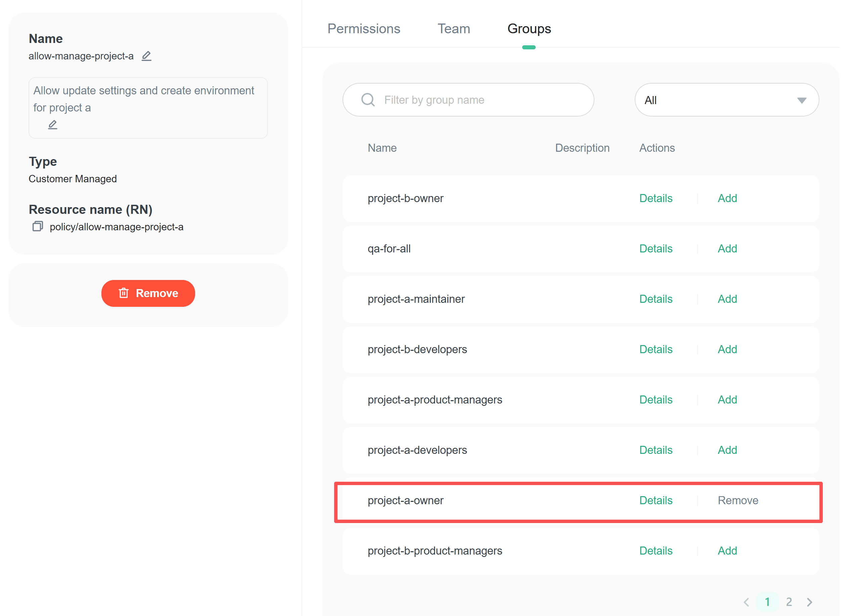Click the dropdown arrow in All selector
The height and width of the screenshot is (616, 853).
tap(802, 100)
